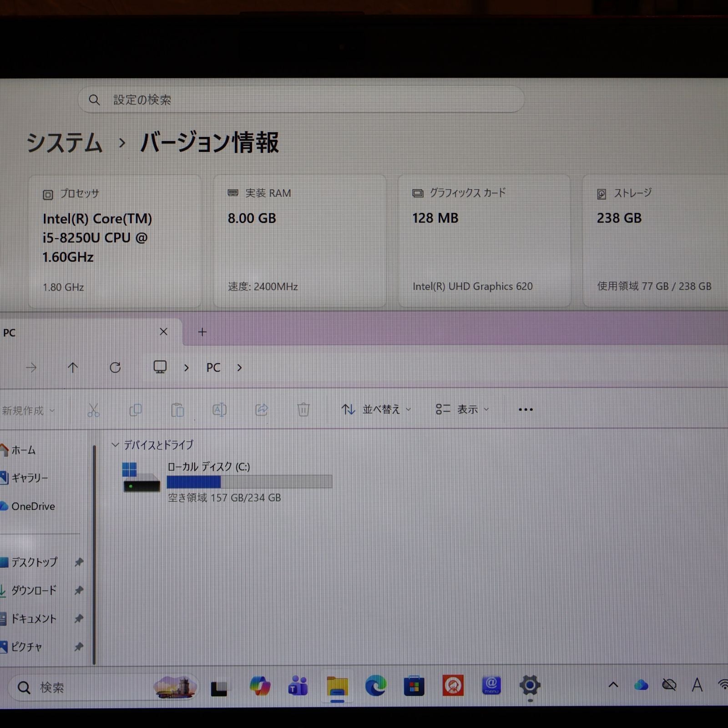Refresh the Explorer PC view
The height and width of the screenshot is (728, 728).
(115, 367)
